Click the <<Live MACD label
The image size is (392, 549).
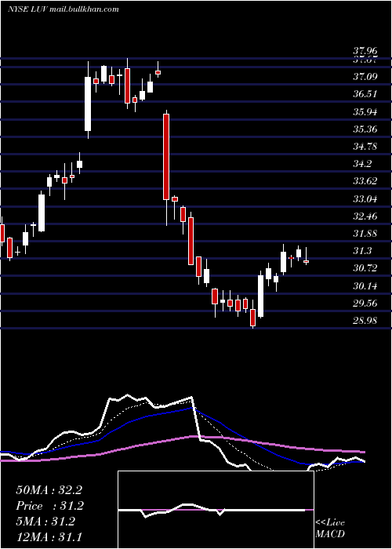(330, 529)
